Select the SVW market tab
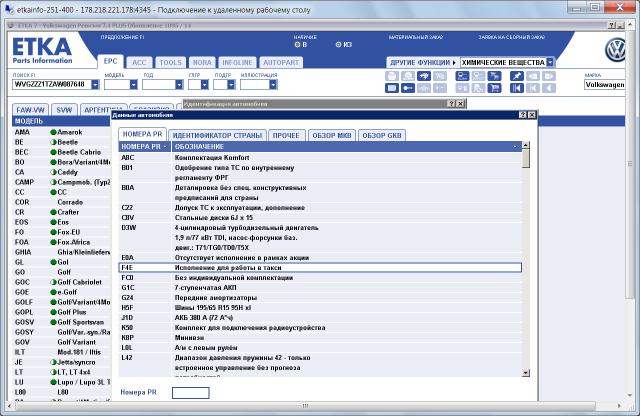The image size is (640, 416). pyautogui.click(x=64, y=110)
